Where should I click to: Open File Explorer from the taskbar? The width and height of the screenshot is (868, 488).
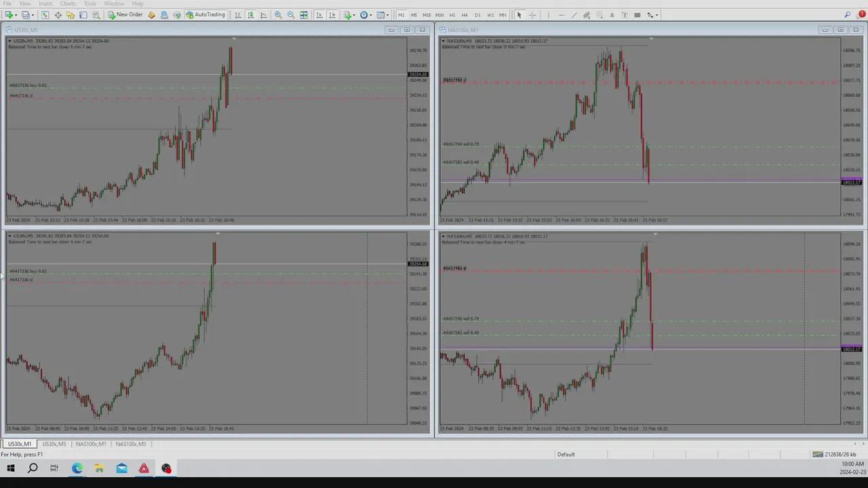(x=99, y=468)
